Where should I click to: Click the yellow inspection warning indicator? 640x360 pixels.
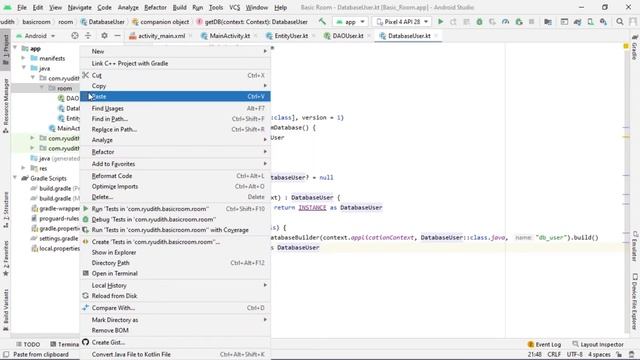point(626,46)
